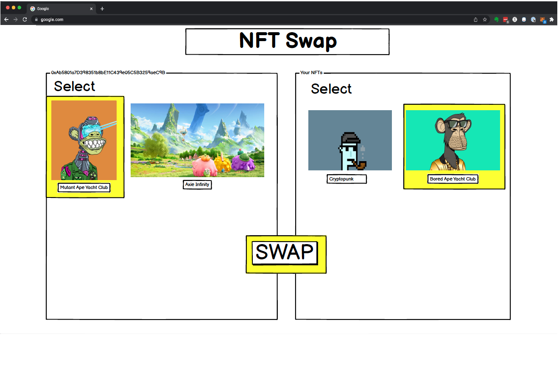This screenshot has width=559, height=392.
Task: Bookmark this page with the star icon
Action: click(485, 19)
